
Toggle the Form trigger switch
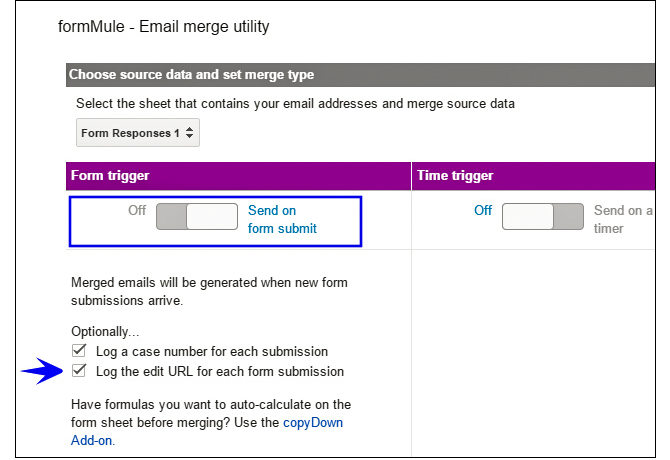point(197,217)
